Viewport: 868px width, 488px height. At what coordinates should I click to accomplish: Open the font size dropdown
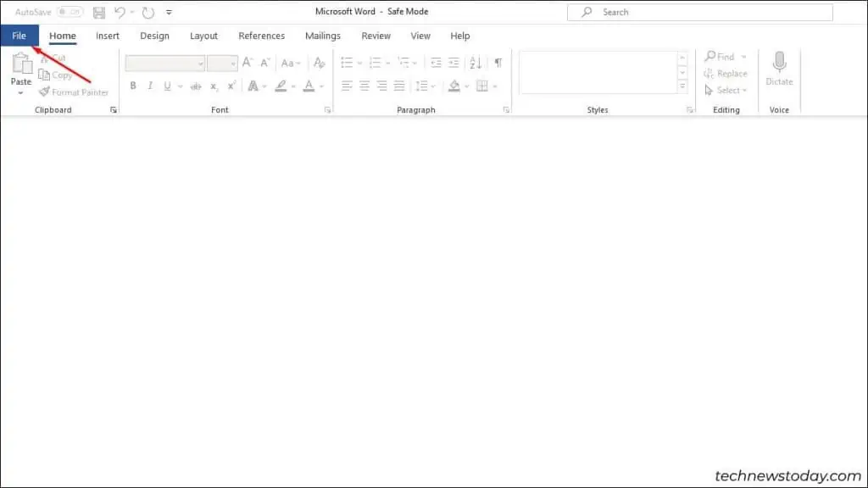[x=233, y=64]
